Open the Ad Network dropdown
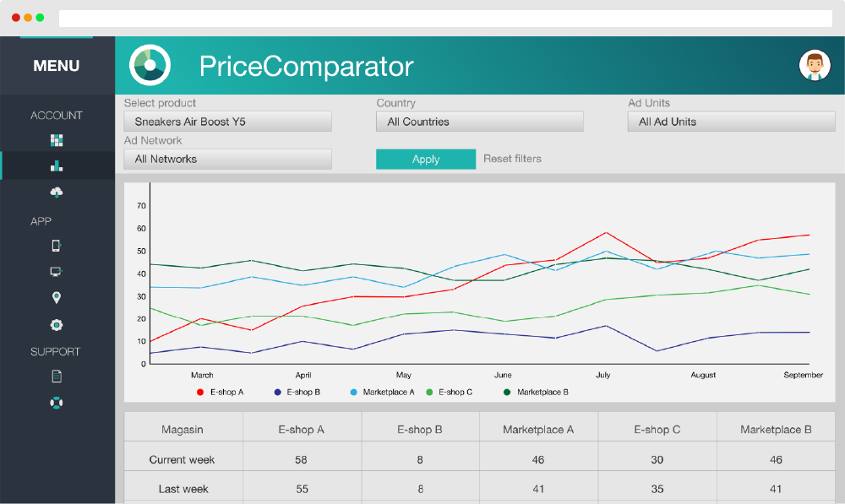 pos(227,159)
